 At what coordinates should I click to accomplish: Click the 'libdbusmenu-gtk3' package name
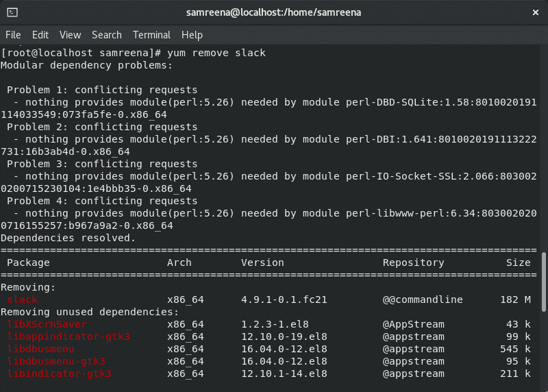pos(56,362)
